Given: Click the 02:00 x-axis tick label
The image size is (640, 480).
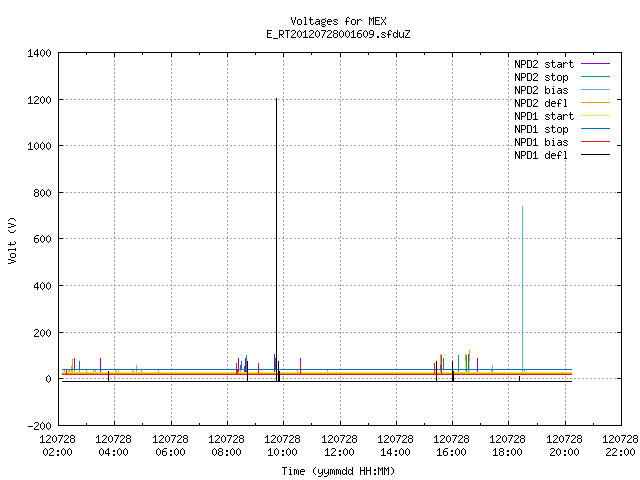Looking at the screenshot, I should click(x=58, y=453).
